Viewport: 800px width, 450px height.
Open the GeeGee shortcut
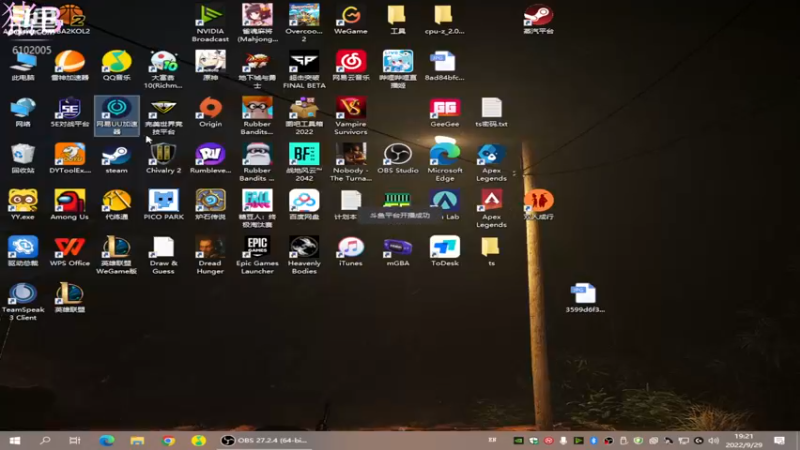[444, 112]
